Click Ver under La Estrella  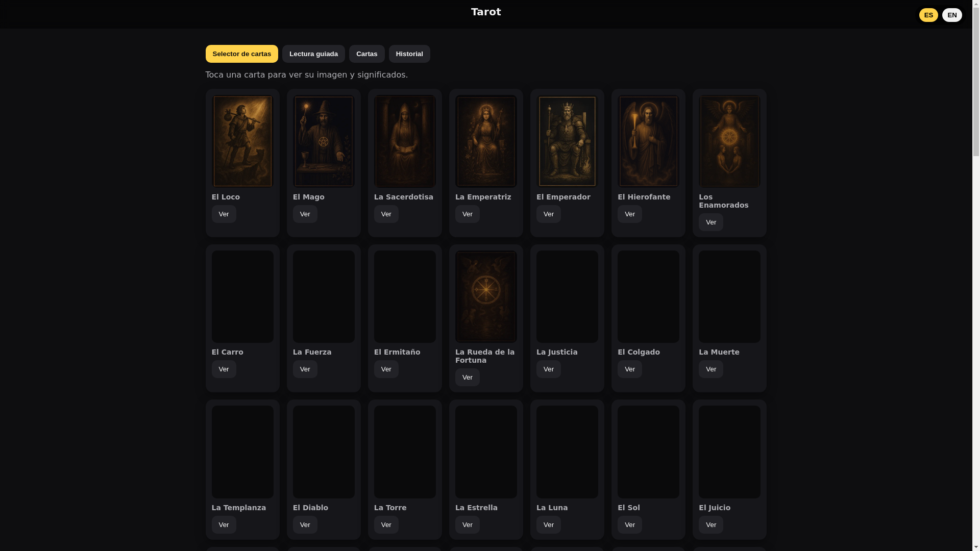tap(467, 524)
